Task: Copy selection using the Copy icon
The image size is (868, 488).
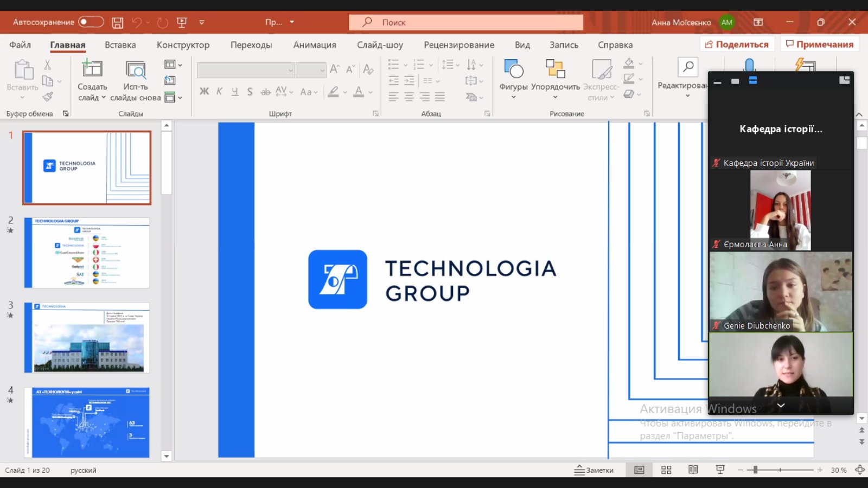Action: pyautogui.click(x=48, y=81)
